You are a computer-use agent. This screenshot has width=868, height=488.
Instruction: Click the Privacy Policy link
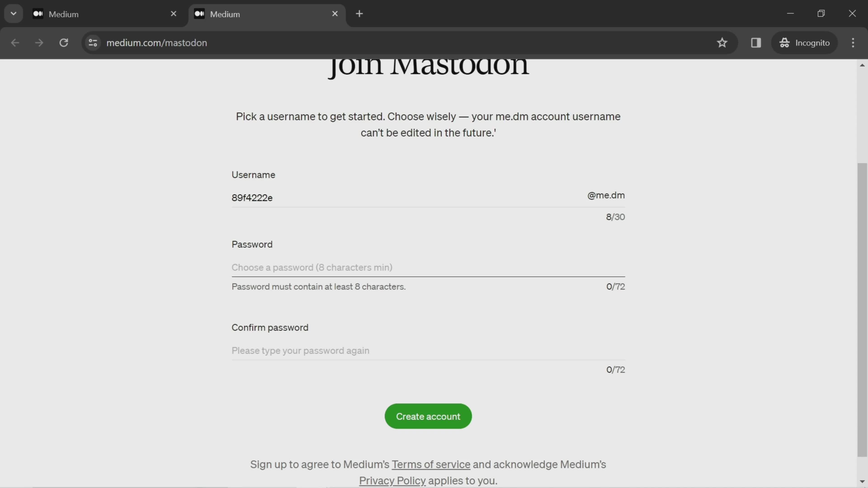pos(392,481)
